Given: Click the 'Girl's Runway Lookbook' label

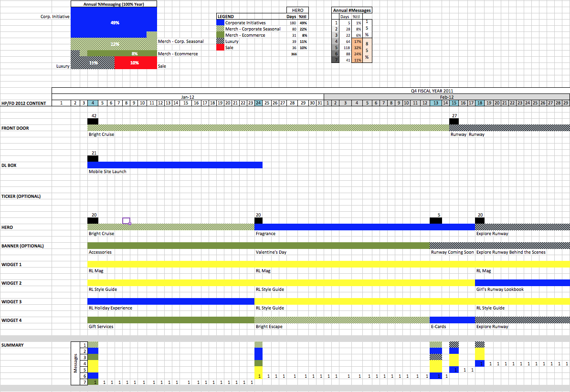Looking at the screenshot, I should pyautogui.click(x=500, y=289).
